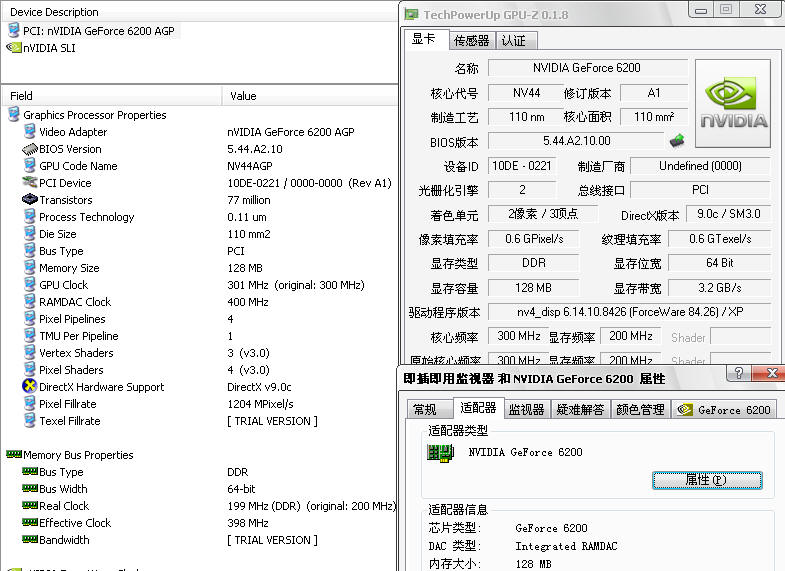Click the Integrated RAMDAC text
This screenshot has height=571, width=785.
tap(566, 546)
